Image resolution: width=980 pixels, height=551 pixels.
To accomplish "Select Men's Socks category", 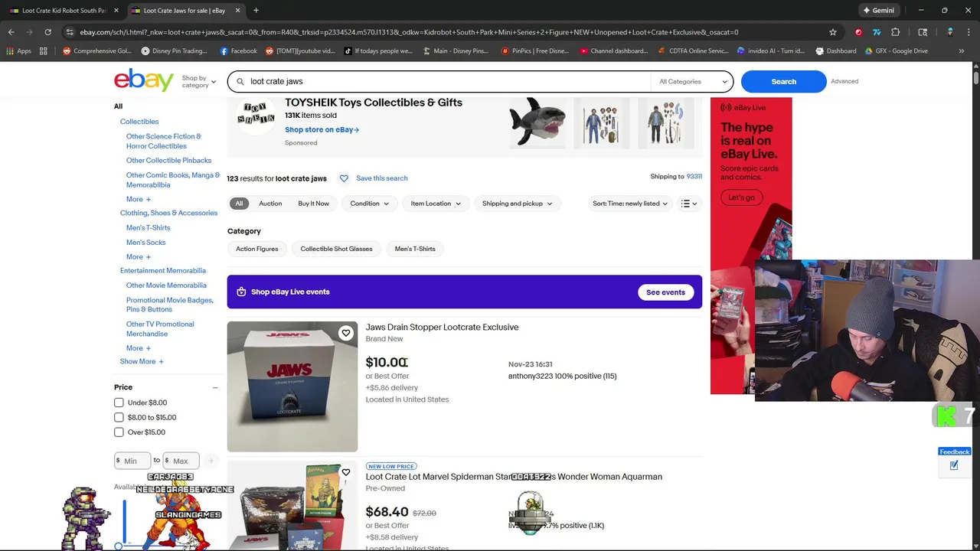I will click(x=145, y=243).
